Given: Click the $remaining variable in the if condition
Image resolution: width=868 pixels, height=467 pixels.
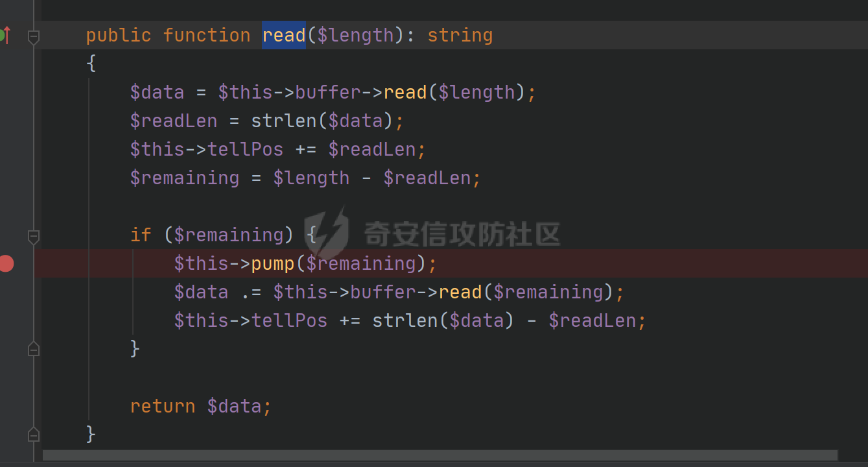Looking at the screenshot, I should [x=229, y=235].
